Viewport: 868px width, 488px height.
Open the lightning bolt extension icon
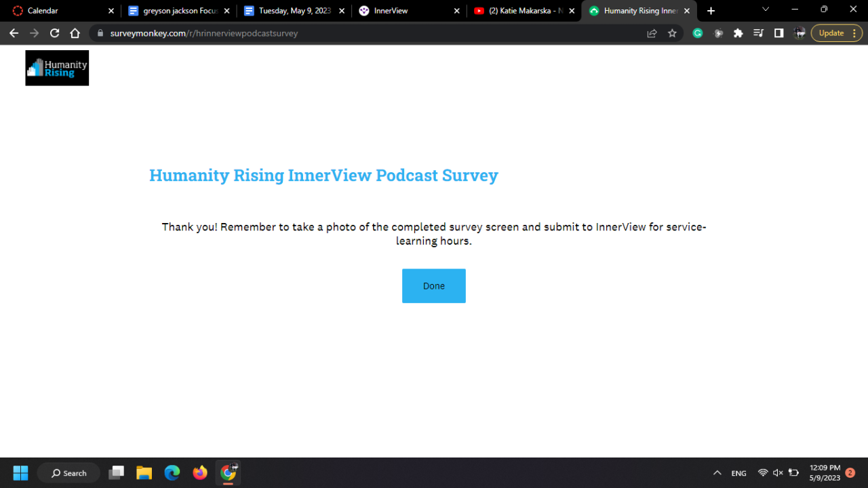(718, 33)
